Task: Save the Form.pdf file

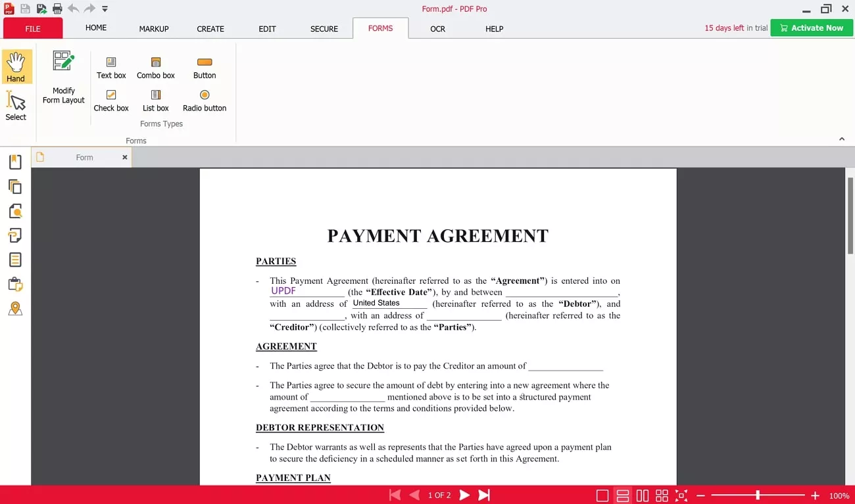Action: (25, 9)
